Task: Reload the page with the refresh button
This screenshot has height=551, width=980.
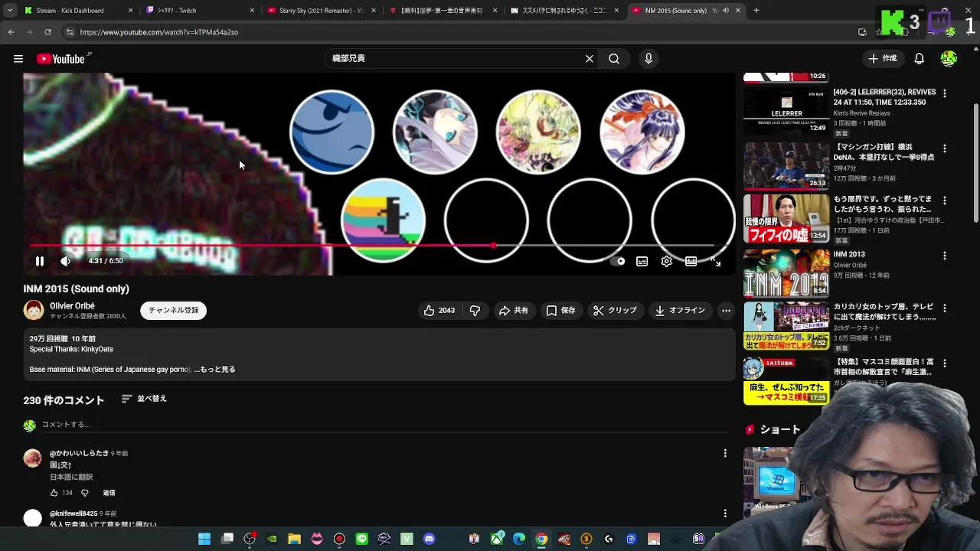Action: click(x=47, y=32)
